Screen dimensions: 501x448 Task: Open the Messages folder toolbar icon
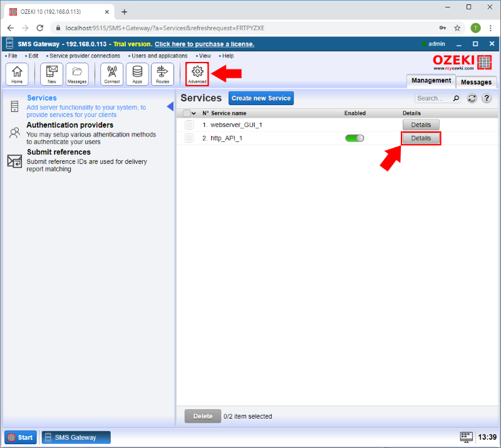pos(77,74)
